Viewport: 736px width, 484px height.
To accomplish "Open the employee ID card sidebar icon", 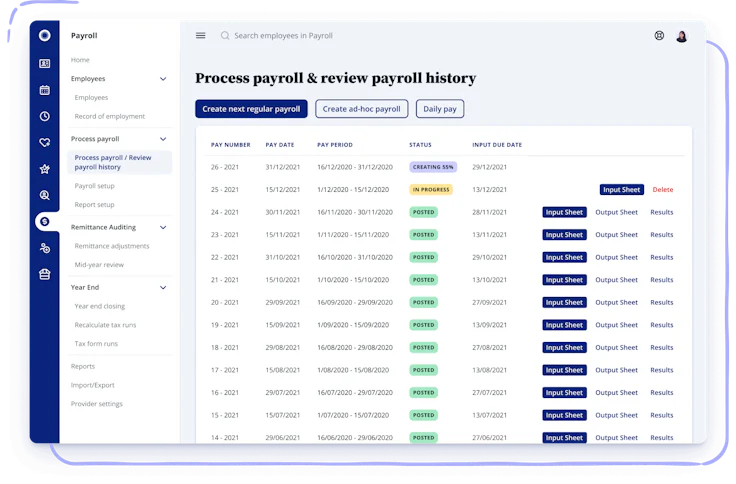I will [45, 63].
